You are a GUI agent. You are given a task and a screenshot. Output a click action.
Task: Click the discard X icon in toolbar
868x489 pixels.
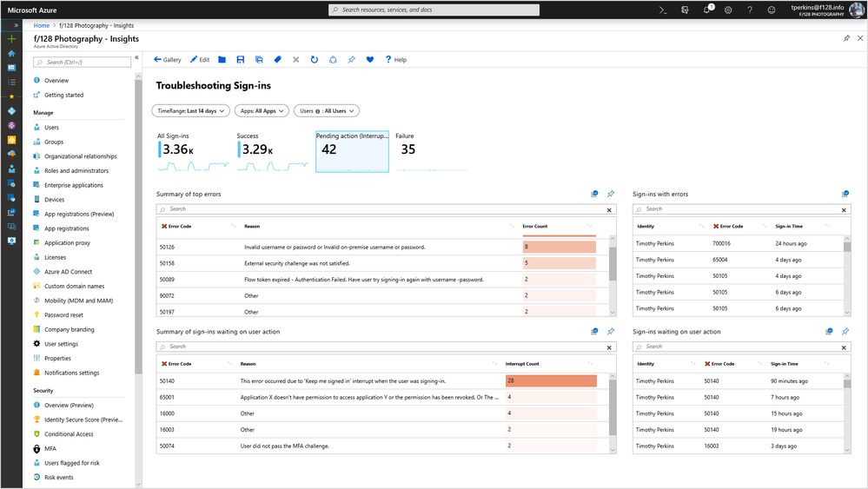295,60
